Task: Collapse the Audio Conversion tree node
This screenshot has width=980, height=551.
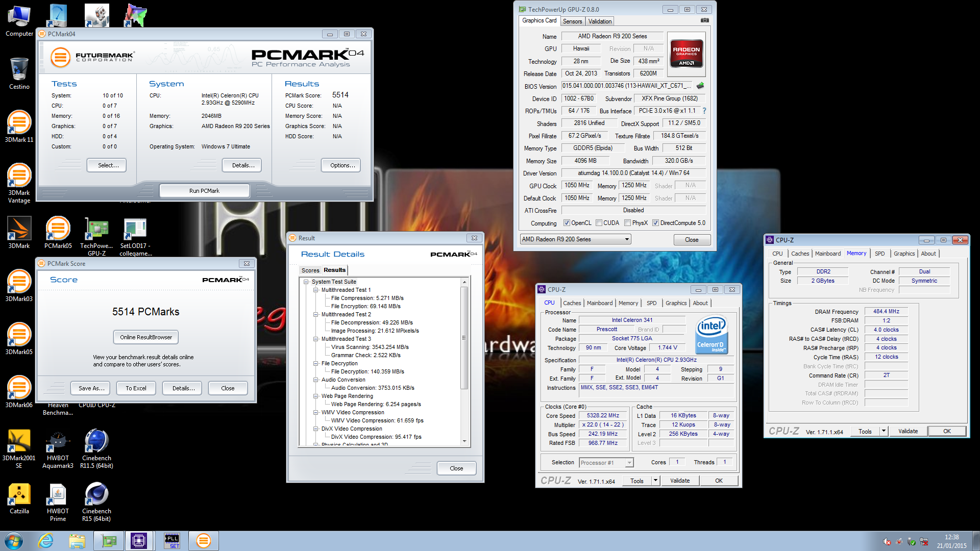Action: pos(316,380)
